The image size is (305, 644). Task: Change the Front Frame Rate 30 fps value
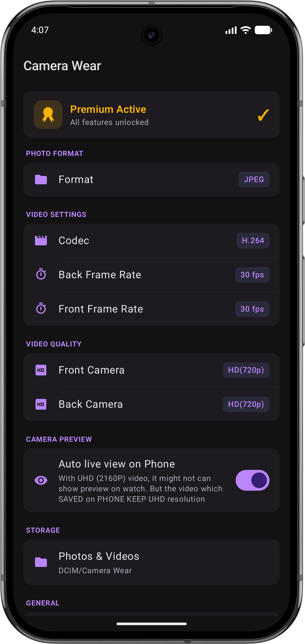[252, 309]
